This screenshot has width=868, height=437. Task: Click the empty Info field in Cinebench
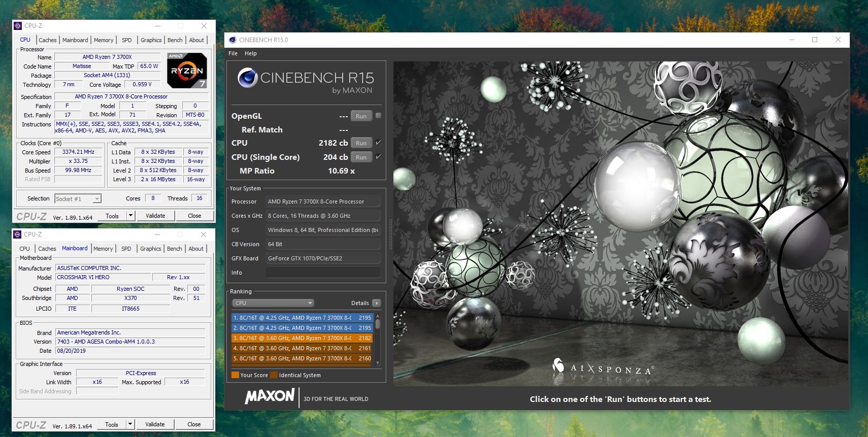(x=323, y=273)
